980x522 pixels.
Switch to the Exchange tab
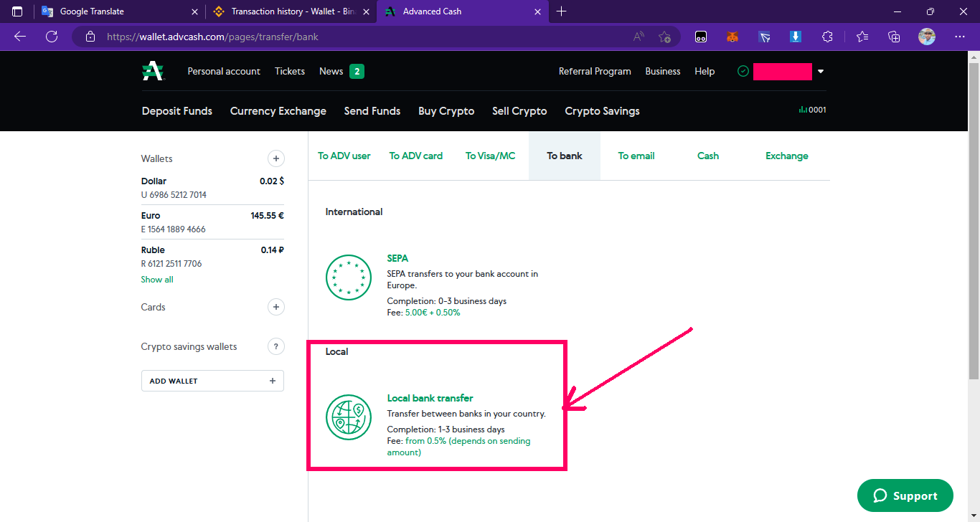click(787, 156)
